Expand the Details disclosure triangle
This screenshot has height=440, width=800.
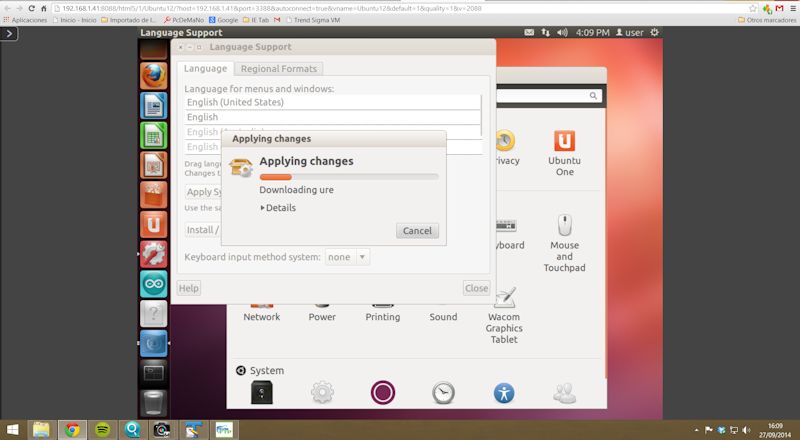click(x=262, y=208)
